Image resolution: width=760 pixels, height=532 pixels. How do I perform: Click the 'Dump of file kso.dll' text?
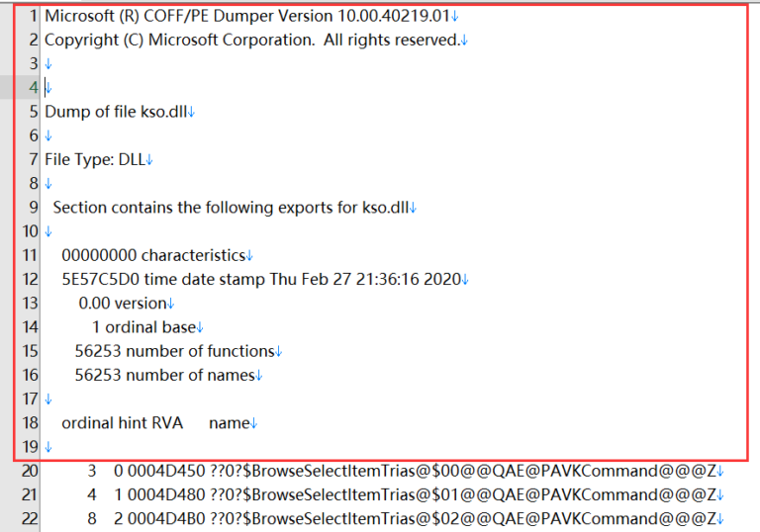pyautogui.click(x=116, y=112)
